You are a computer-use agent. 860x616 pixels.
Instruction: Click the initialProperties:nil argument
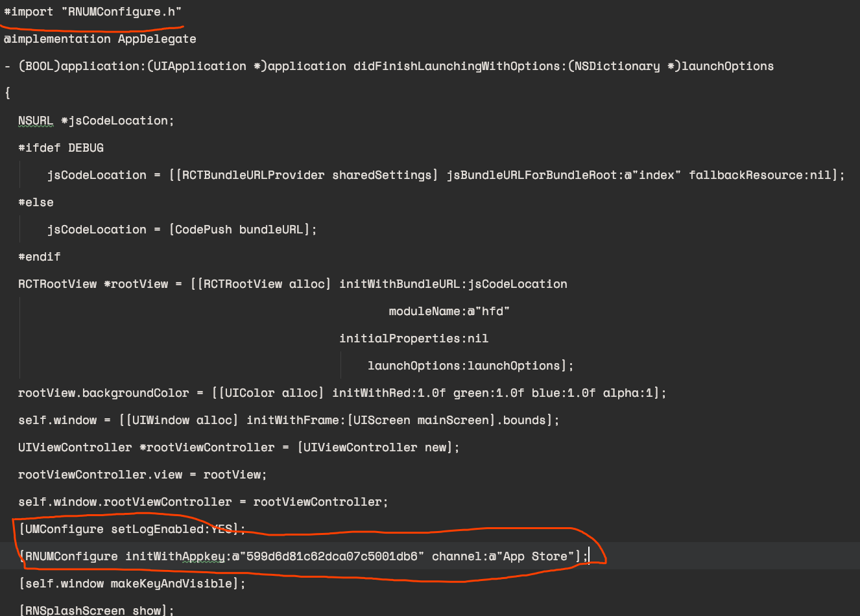pos(414,338)
